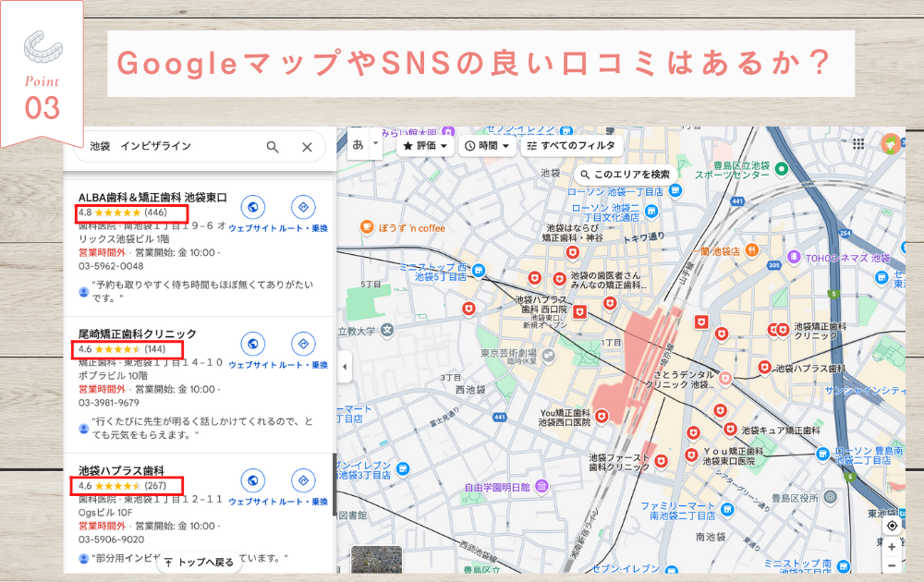Viewport: 924px width, 582px height.
Task: Click the zoom in plus control on the map
Action: point(892,547)
